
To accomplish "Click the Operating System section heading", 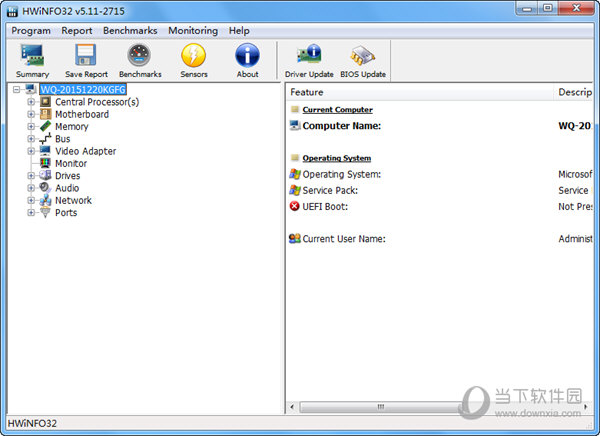I will 337,158.
